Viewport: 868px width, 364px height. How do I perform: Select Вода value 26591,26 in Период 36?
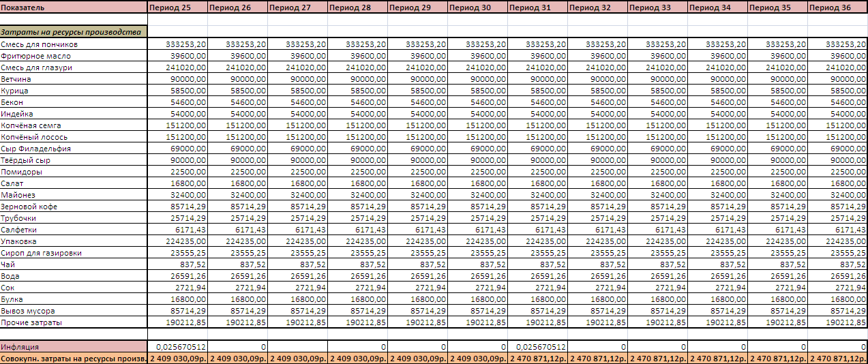point(837,276)
